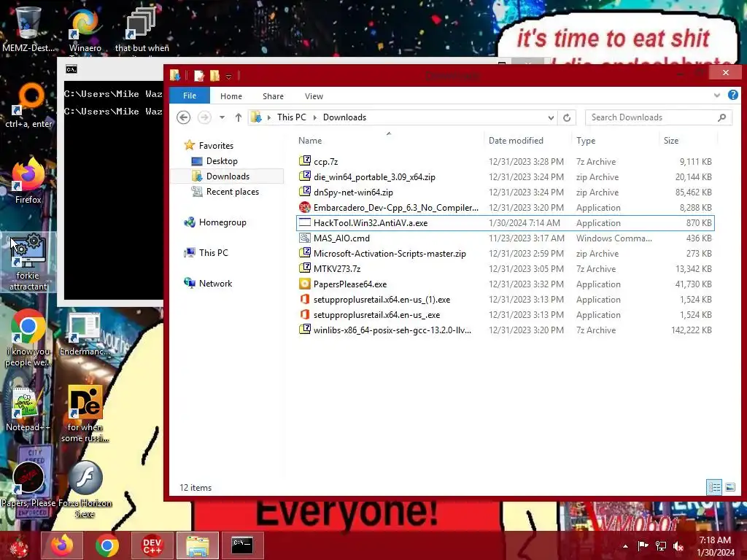This screenshot has height=560, width=747.
Task: Select the dnSpy-net-win64.zip file
Action: [505, 192]
